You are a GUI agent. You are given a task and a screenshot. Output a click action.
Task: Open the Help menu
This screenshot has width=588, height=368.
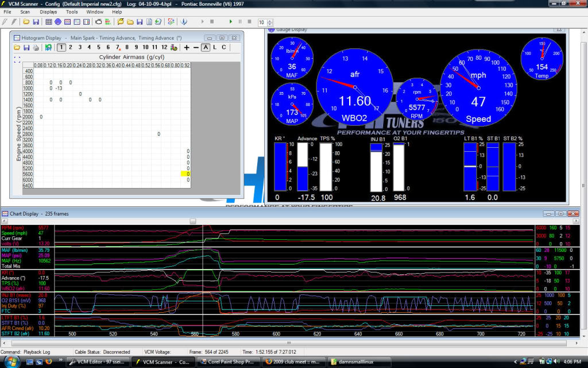click(117, 11)
